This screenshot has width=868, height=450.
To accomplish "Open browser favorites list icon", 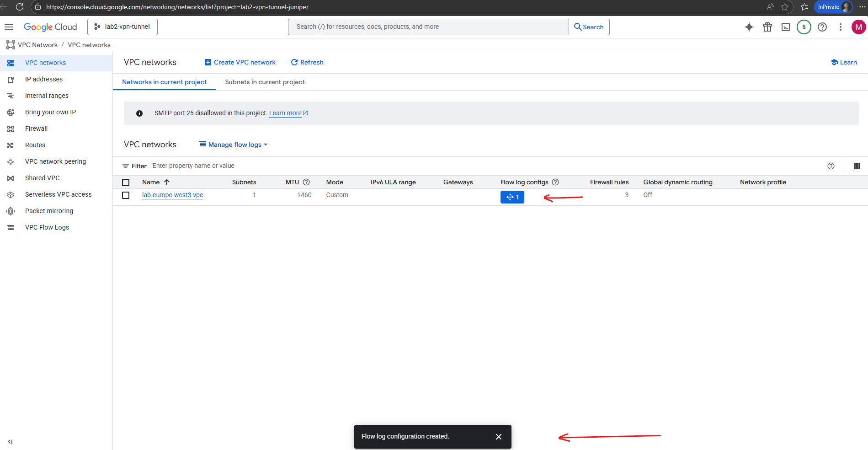I will coord(804,7).
